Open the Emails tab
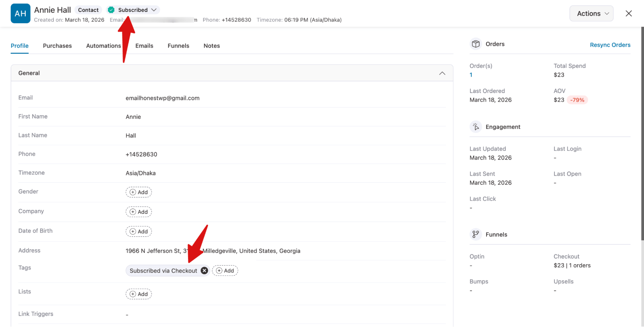This screenshot has width=644, height=327. [144, 46]
